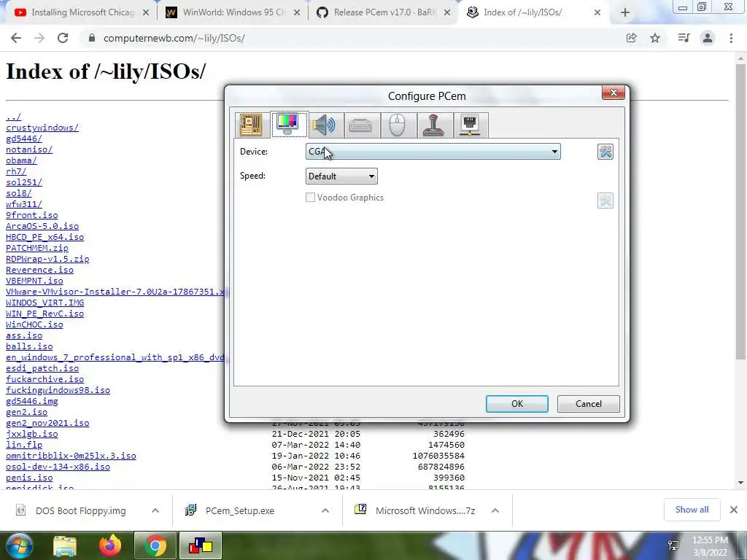This screenshot has width=747, height=560.
Task: Click Cancel in Configure PCem dialog
Action: [589, 404]
